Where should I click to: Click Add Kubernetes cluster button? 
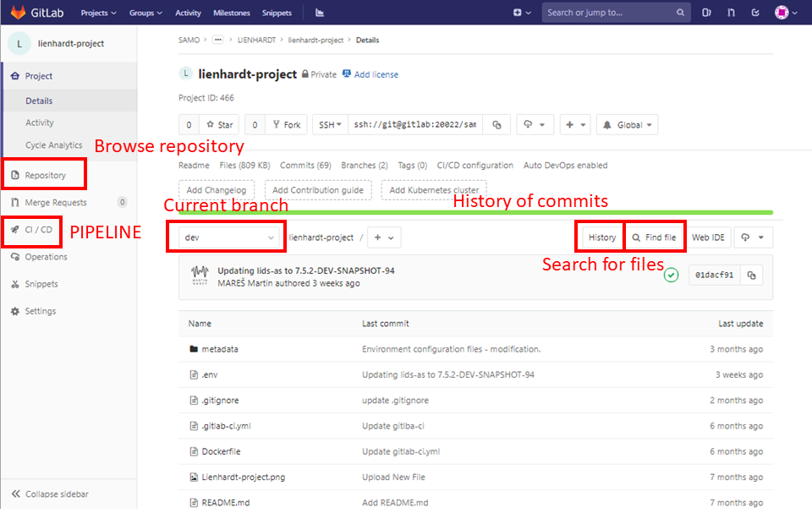point(434,190)
